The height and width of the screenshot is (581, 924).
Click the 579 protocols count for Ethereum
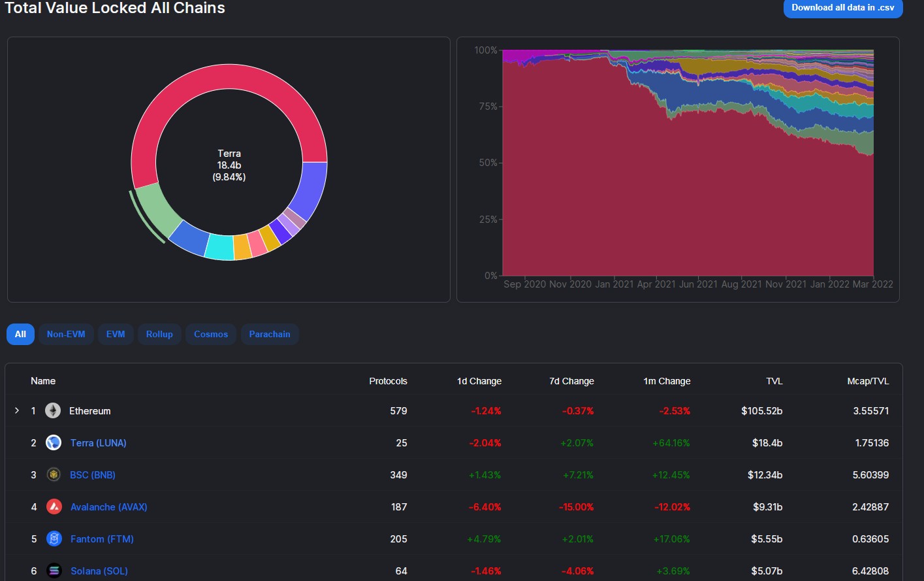398,410
